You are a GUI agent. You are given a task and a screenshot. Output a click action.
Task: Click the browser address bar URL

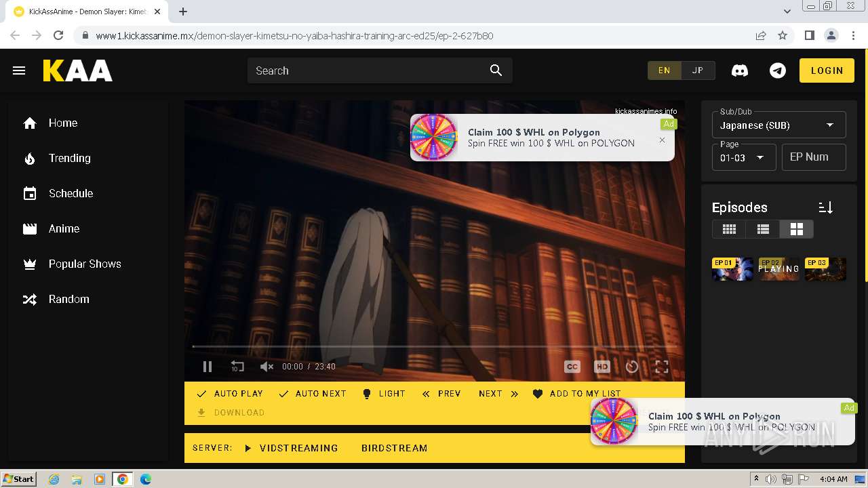(x=294, y=36)
